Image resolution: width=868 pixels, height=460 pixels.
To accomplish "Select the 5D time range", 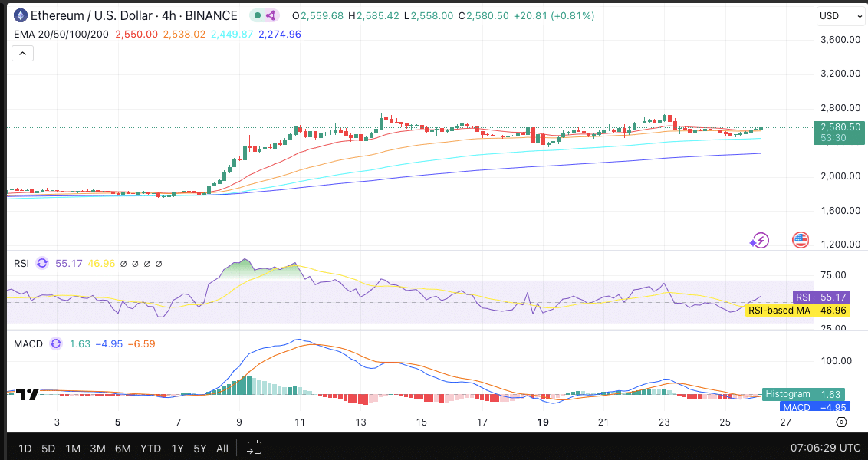I will [49, 449].
